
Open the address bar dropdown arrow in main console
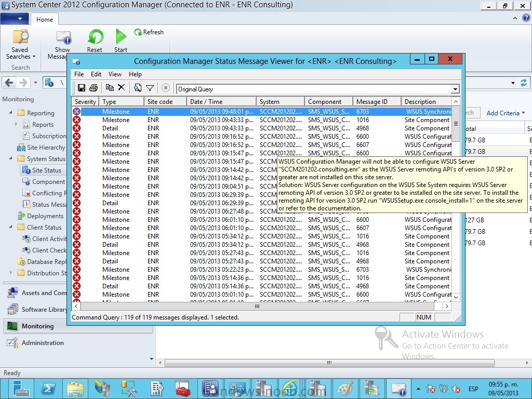tap(513, 83)
